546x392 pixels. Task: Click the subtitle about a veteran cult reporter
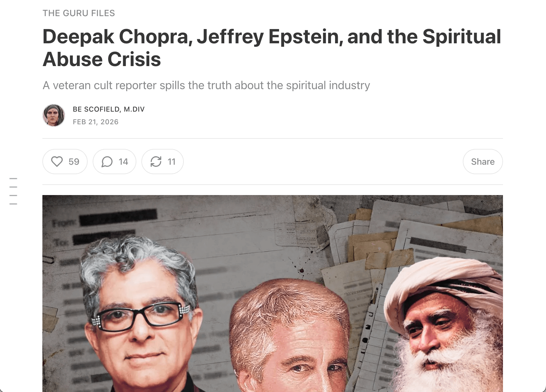coord(206,85)
